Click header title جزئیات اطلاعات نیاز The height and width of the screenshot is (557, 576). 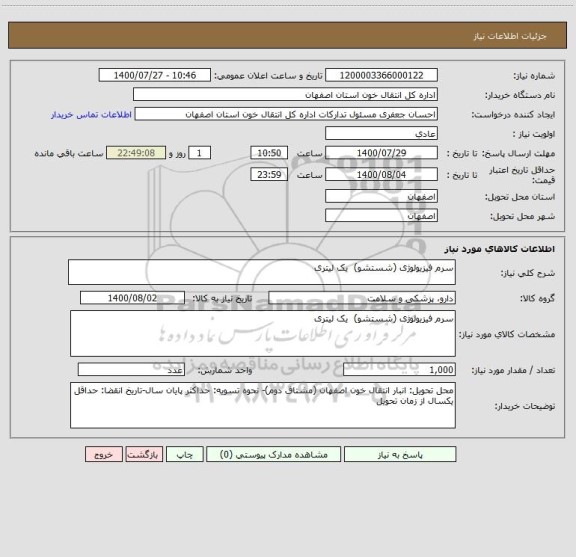point(510,36)
